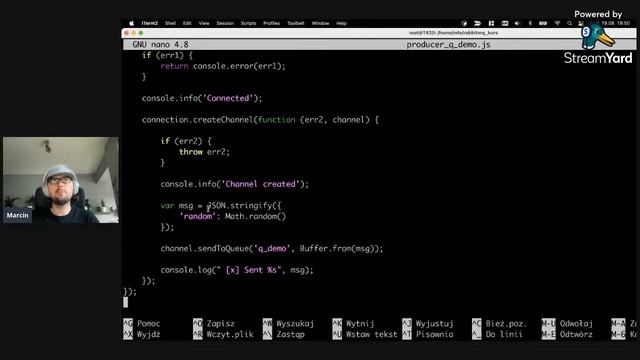Click the ^U Wstaw tekst shortcut
This screenshot has width=640, height=360.
pyautogui.click(x=365, y=334)
